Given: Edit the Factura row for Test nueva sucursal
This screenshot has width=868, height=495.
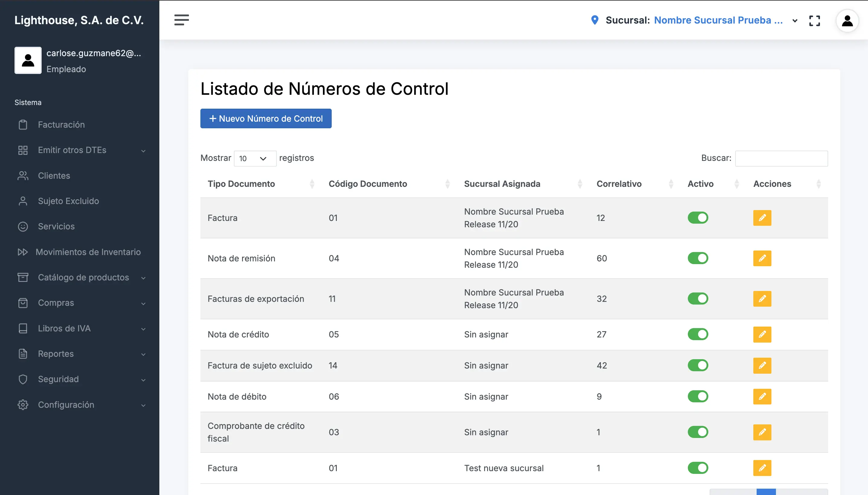Looking at the screenshot, I should (x=762, y=468).
